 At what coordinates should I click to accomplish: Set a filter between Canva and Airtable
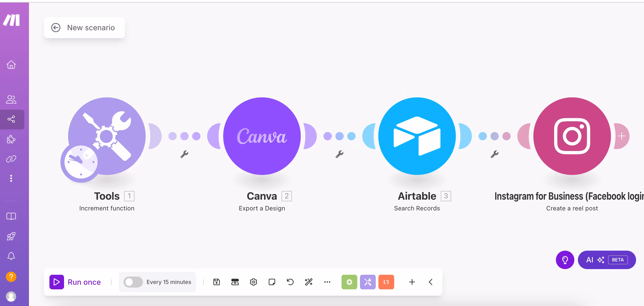(x=340, y=154)
